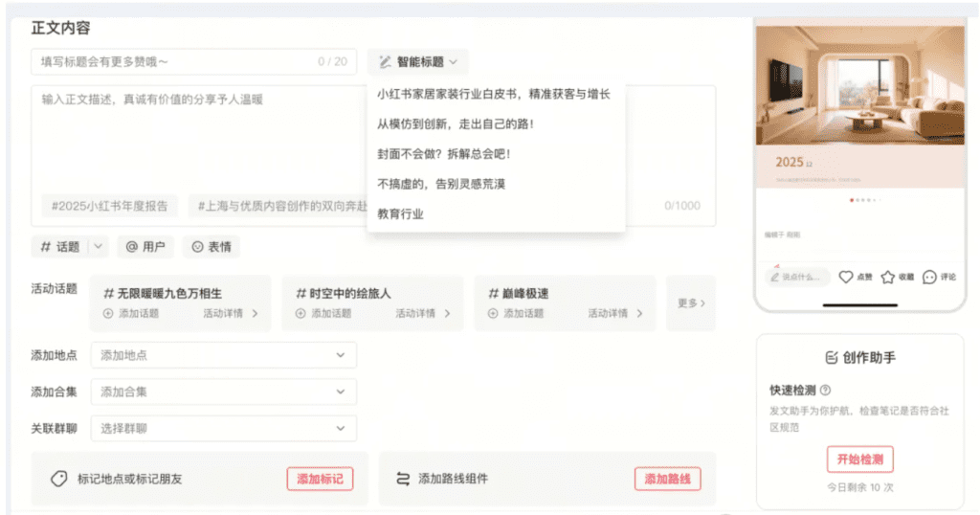Choose the 教育行业 title suggestion
The width and height of the screenshot is (980, 515).
(401, 213)
